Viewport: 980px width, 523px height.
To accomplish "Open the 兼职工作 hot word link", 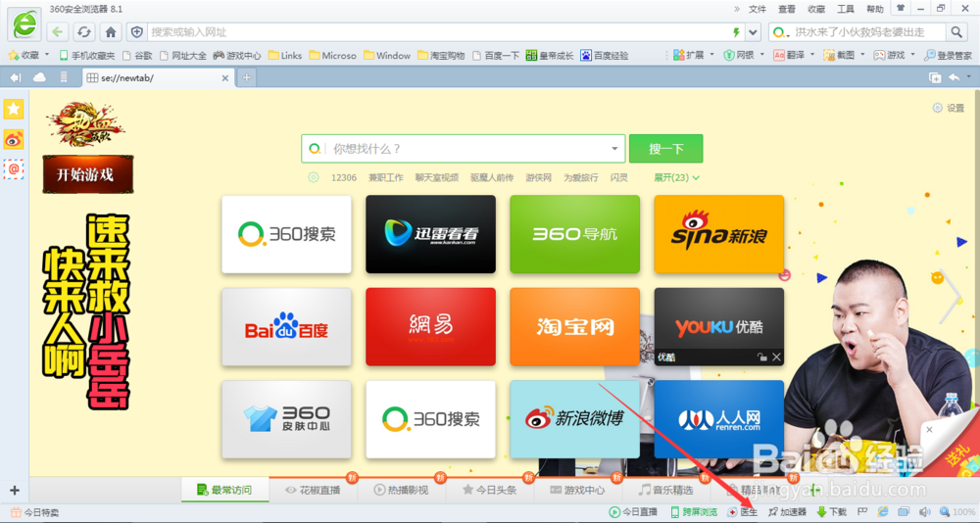I will (x=385, y=177).
